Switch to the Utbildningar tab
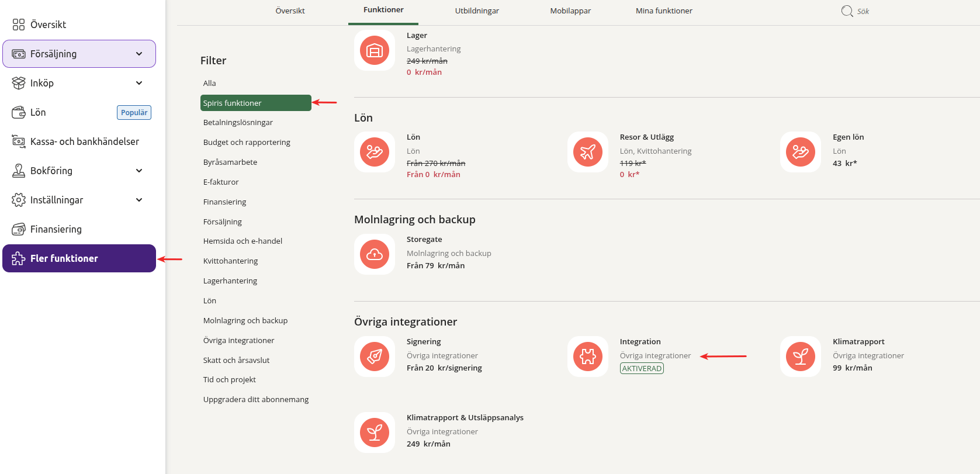 (x=477, y=11)
